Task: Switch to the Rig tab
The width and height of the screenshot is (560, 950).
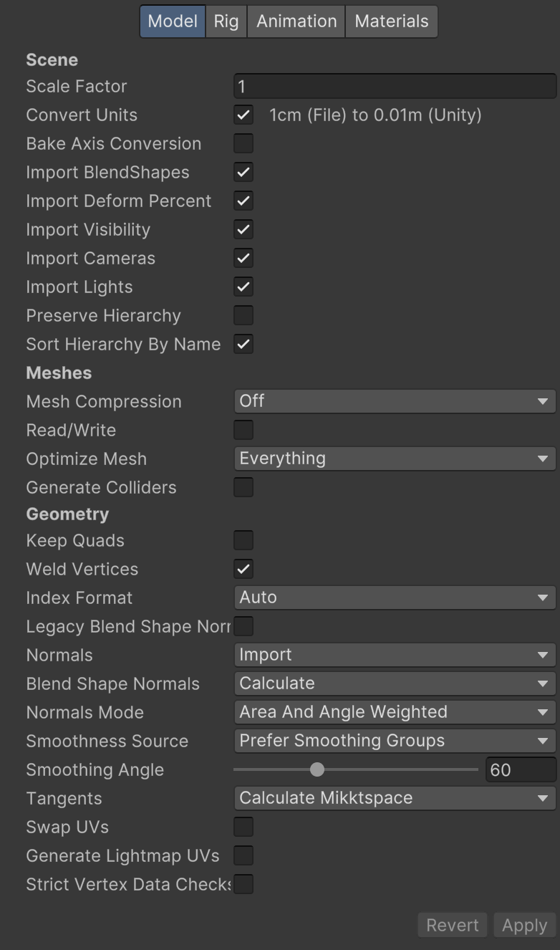Action: tap(226, 21)
